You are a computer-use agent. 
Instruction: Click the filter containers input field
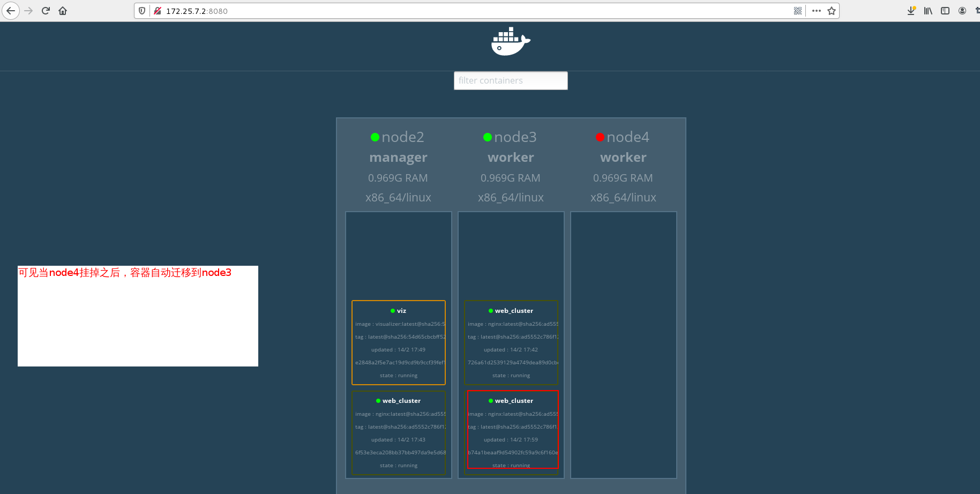[510, 80]
